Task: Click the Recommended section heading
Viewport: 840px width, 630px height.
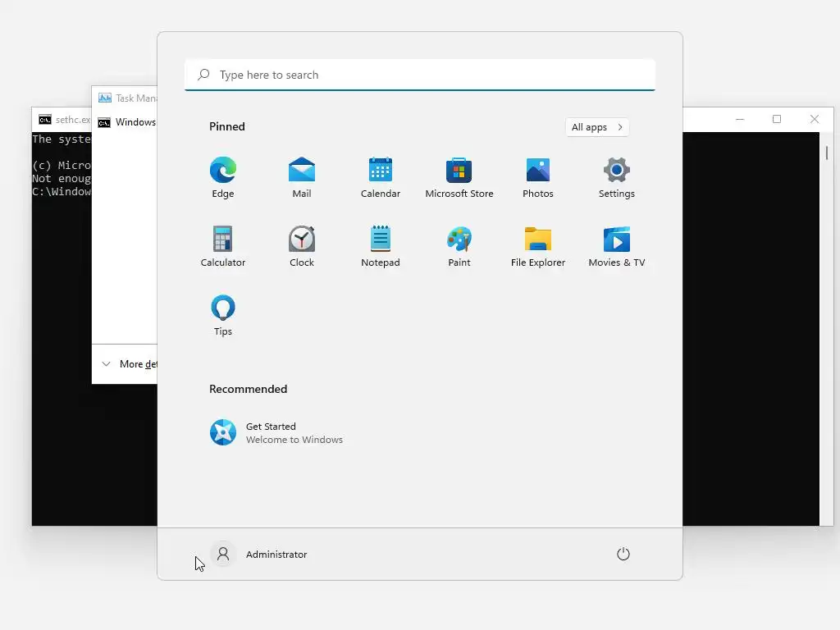Action: (248, 389)
